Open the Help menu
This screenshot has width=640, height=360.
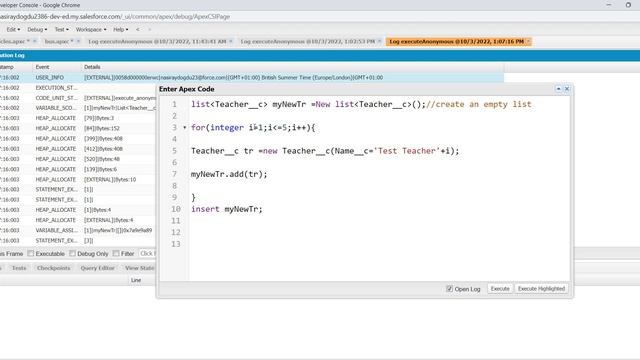[120, 29]
